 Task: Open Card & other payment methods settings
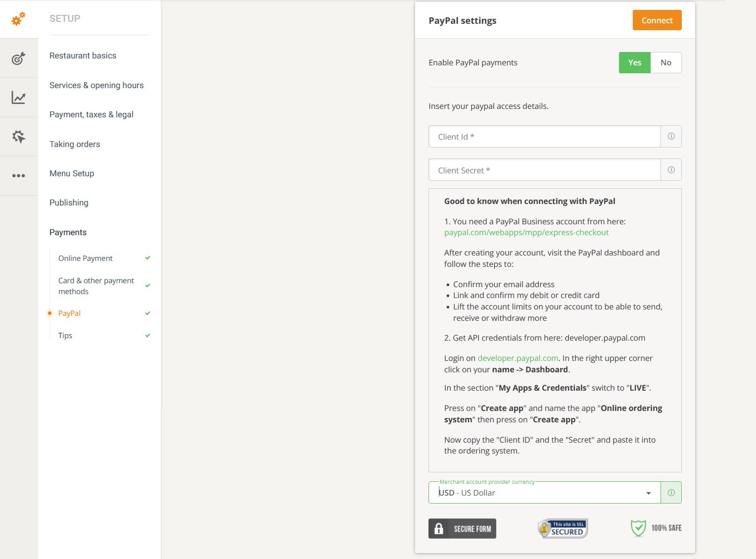[x=95, y=286]
